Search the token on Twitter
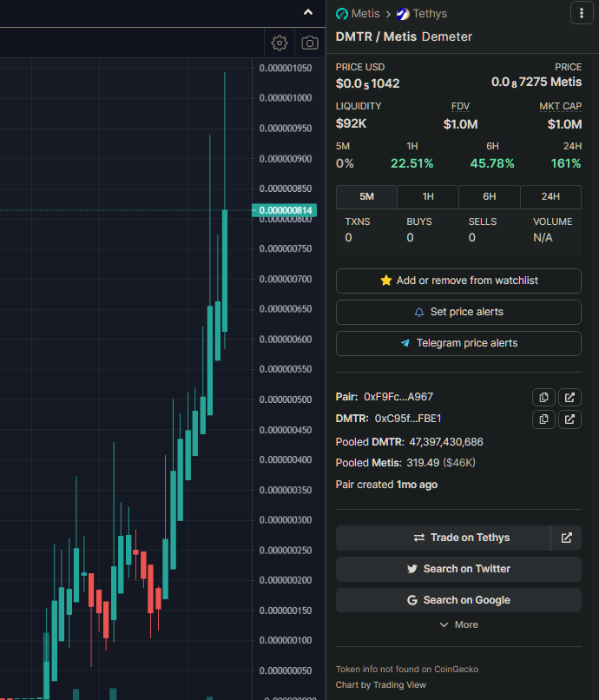This screenshot has height=700, width=599. coord(458,569)
